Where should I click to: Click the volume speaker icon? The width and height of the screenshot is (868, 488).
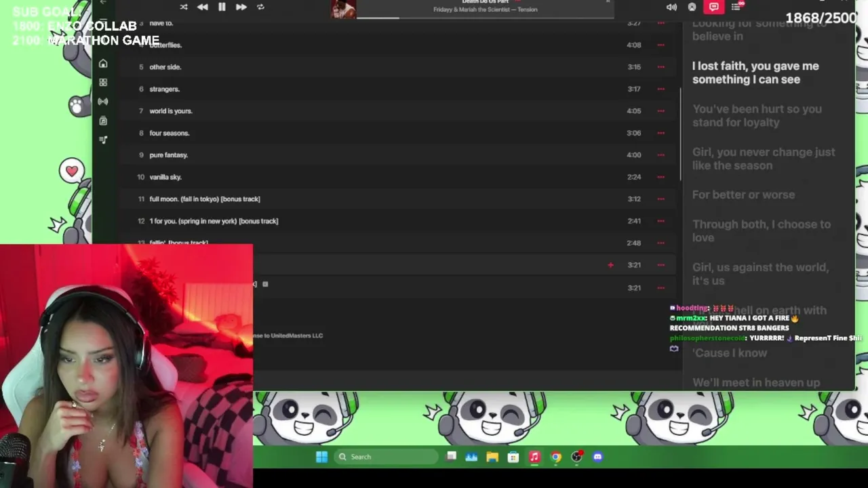tap(671, 7)
